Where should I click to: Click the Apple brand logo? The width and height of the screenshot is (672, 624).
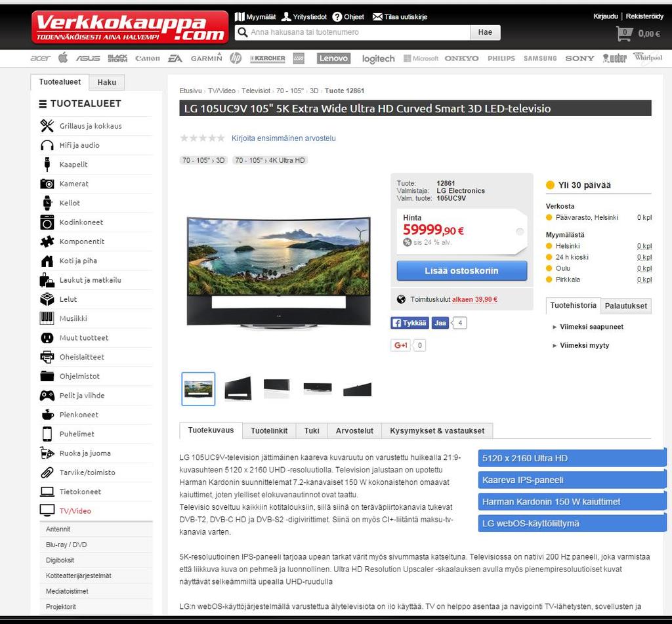coord(63,58)
